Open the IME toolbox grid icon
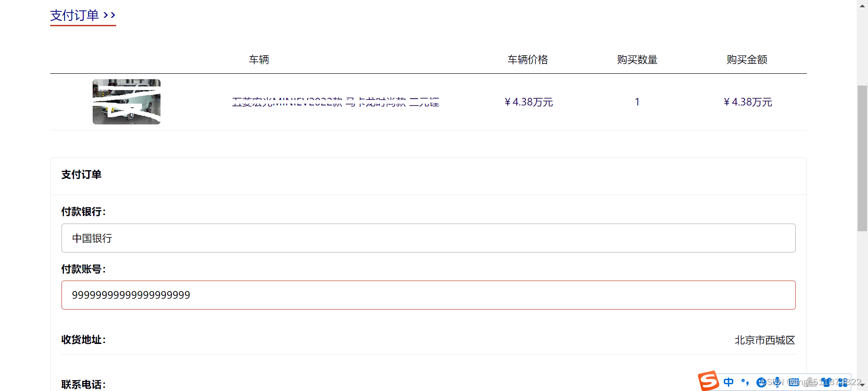The height and width of the screenshot is (391, 868). coord(843,382)
